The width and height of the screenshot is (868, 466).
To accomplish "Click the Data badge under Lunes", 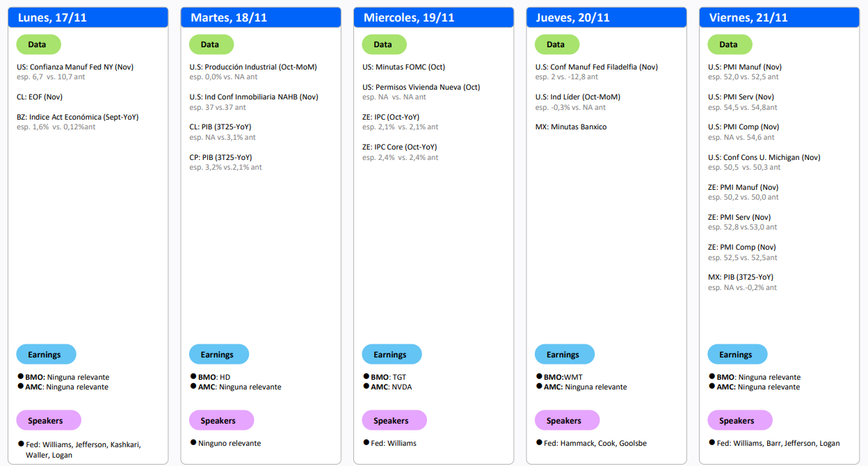I will (x=38, y=45).
